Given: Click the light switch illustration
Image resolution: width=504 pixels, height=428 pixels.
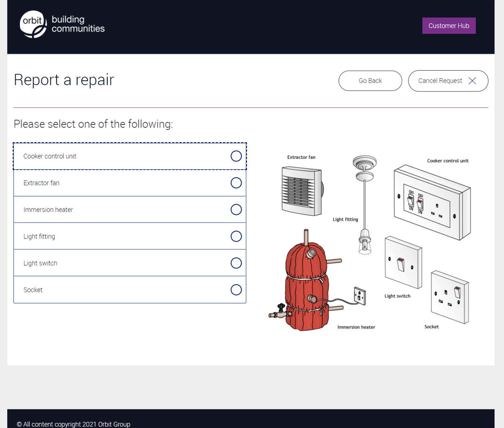Looking at the screenshot, I should pos(403,262).
